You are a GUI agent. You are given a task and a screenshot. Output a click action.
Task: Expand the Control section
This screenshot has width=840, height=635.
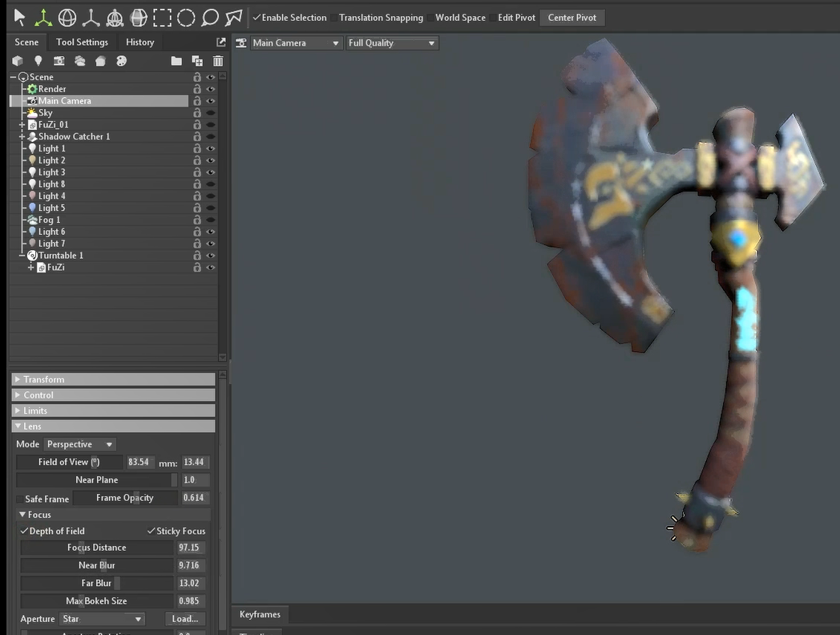(113, 395)
